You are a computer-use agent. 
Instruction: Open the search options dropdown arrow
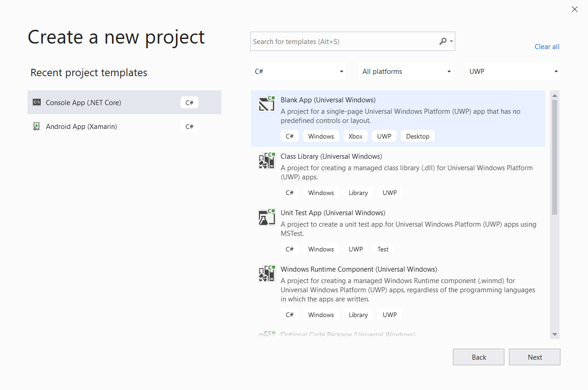[x=452, y=41]
